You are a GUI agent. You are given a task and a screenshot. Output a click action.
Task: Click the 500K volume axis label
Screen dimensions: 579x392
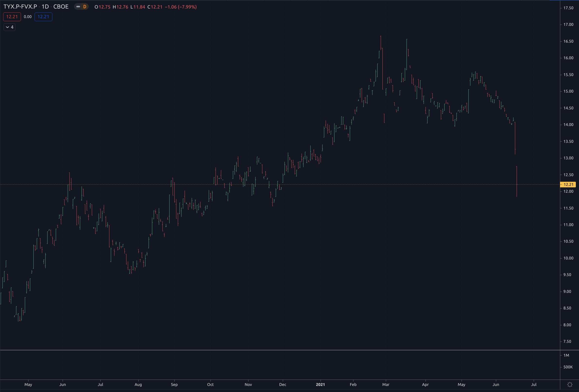(568, 367)
